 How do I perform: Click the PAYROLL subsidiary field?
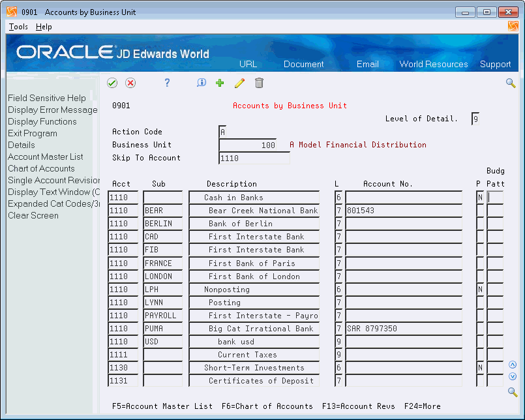click(x=163, y=316)
